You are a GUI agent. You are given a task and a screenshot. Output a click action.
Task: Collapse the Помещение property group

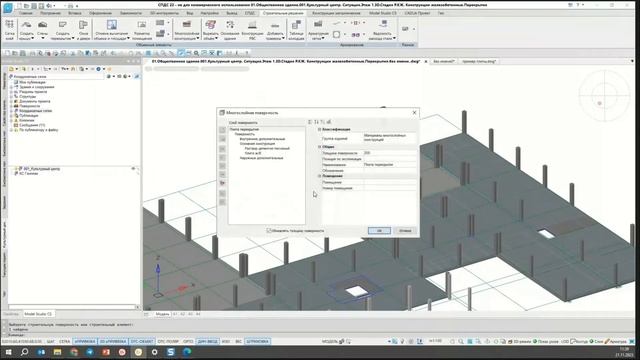pyautogui.click(x=320, y=176)
